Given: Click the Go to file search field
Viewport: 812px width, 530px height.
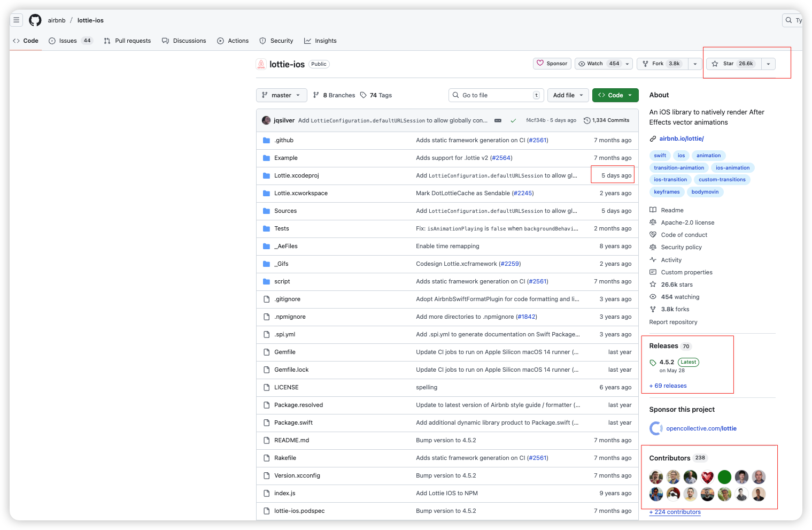Looking at the screenshot, I should tap(496, 95).
